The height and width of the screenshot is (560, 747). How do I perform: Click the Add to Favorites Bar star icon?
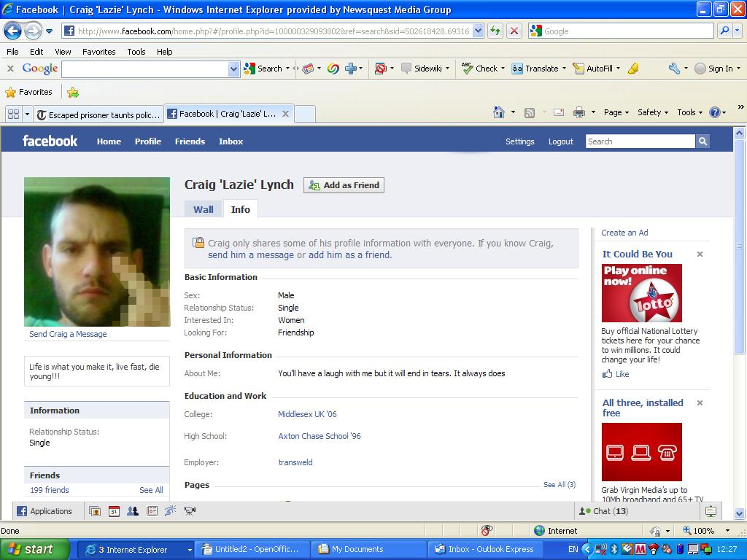click(73, 93)
